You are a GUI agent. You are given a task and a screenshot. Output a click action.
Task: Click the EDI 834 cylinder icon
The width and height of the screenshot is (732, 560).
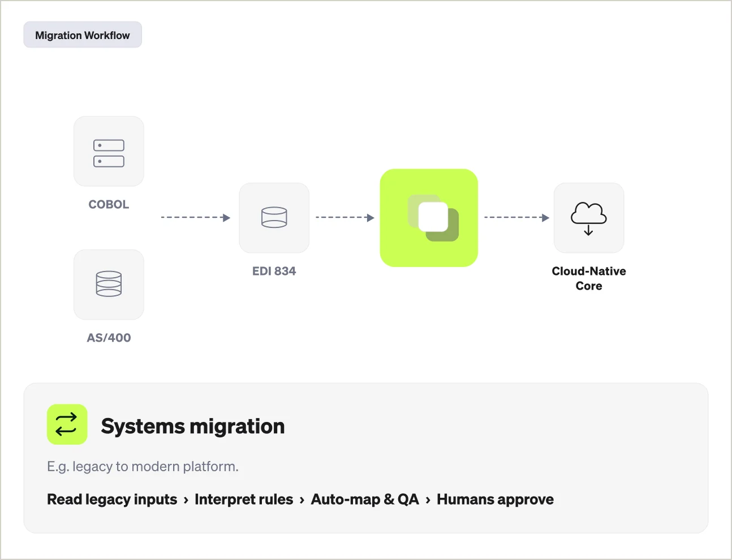pyautogui.click(x=274, y=218)
